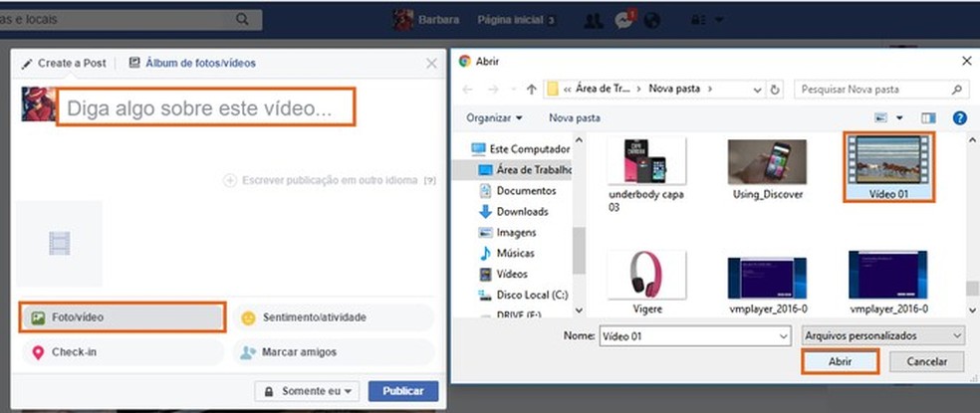Select Downloads in the navigation tree
The width and height of the screenshot is (980, 413).
(513, 211)
